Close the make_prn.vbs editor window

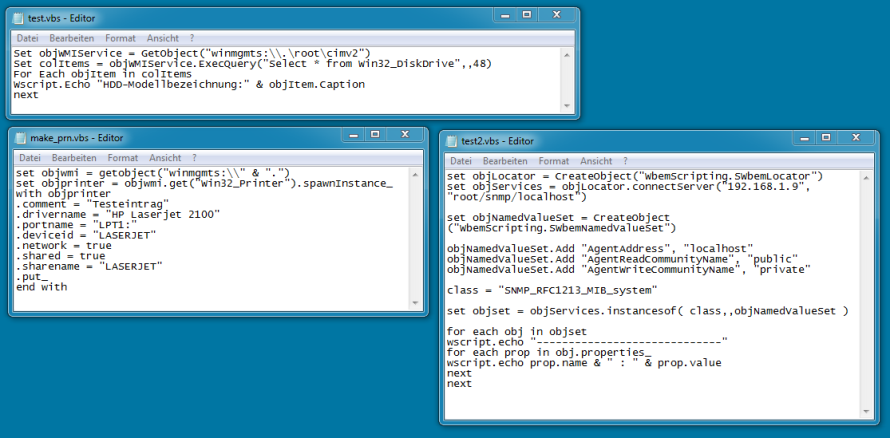pyautogui.click(x=405, y=134)
